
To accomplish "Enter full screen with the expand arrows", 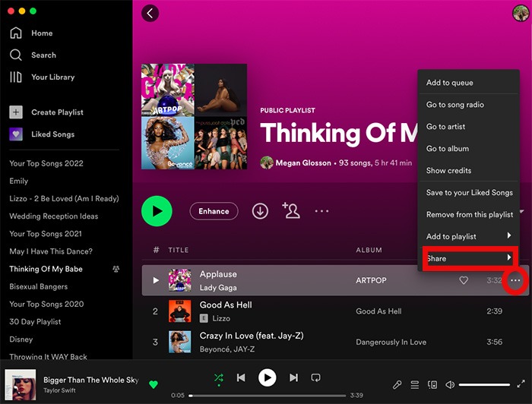I will [x=521, y=384].
